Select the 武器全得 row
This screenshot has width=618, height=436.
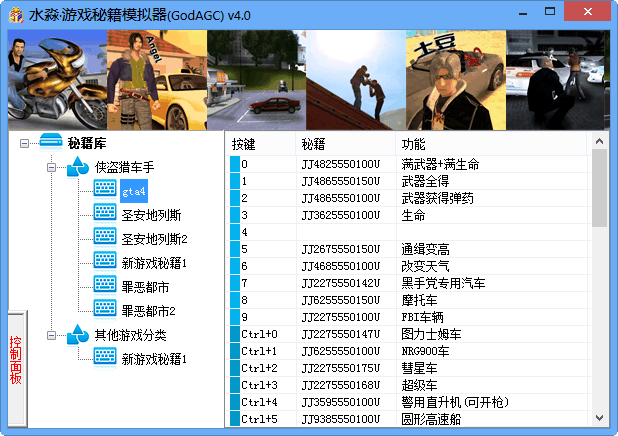[x=410, y=181]
